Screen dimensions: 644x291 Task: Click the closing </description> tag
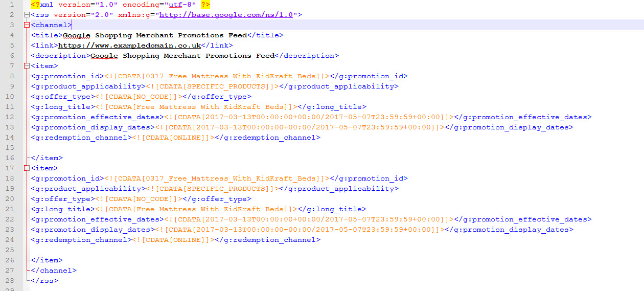pyautogui.click(x=307, y=56)
